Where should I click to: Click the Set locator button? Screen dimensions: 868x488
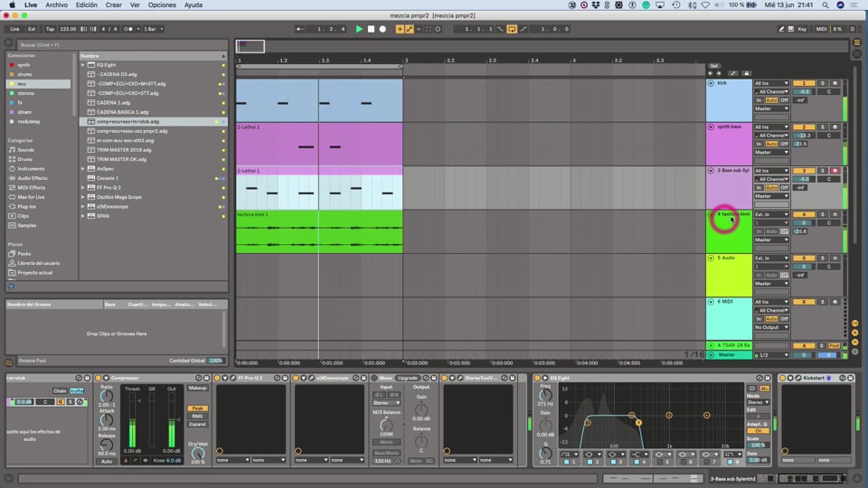click(x=714, y=66)
